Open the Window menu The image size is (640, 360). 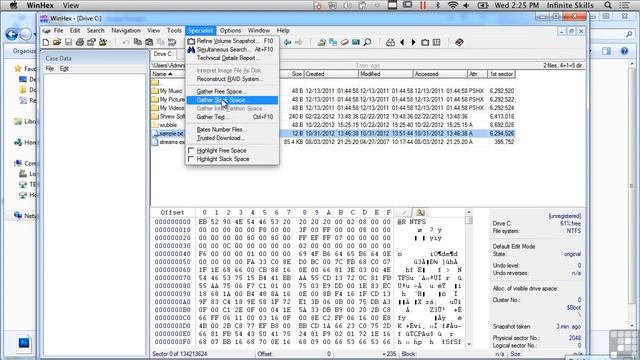[x=259, y=30]
